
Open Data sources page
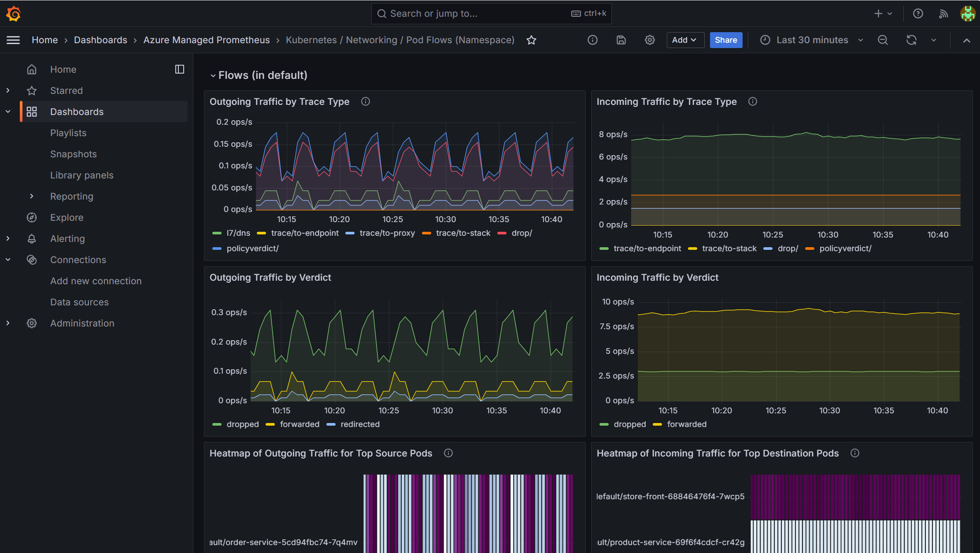(79, 302)
